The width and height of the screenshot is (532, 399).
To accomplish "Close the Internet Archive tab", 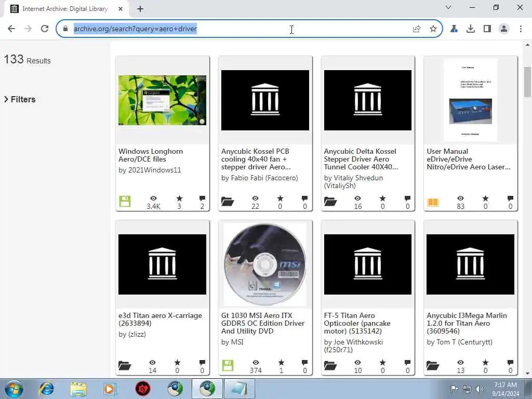I will [x=121, y=9].
